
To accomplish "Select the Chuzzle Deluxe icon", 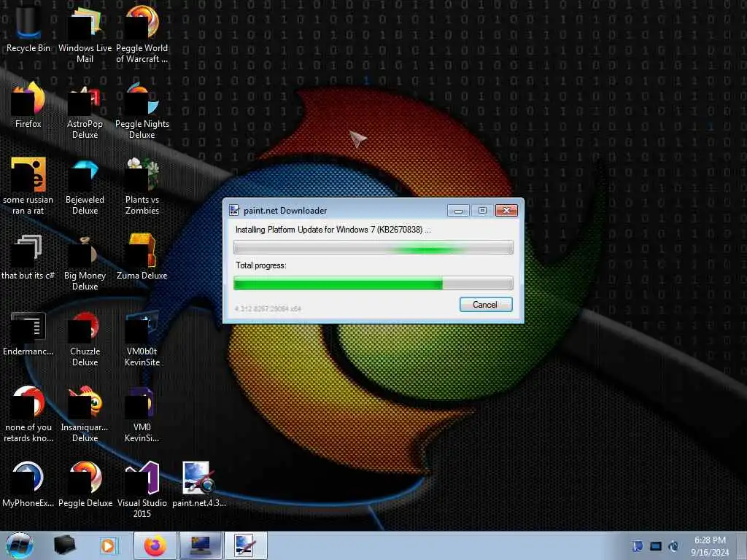I will 85,338.
